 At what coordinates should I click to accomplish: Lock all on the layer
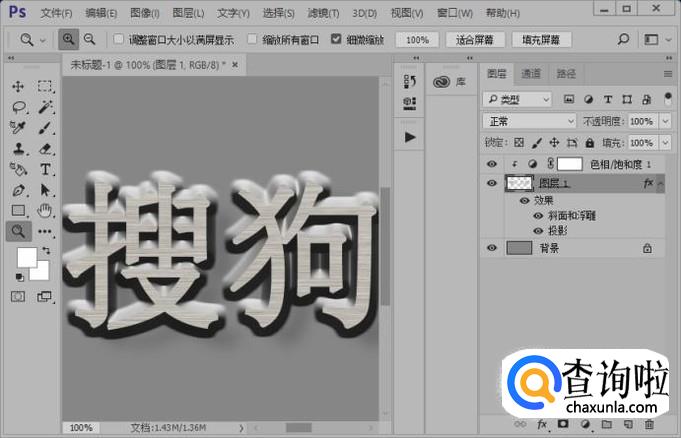[x=589, y=143]
